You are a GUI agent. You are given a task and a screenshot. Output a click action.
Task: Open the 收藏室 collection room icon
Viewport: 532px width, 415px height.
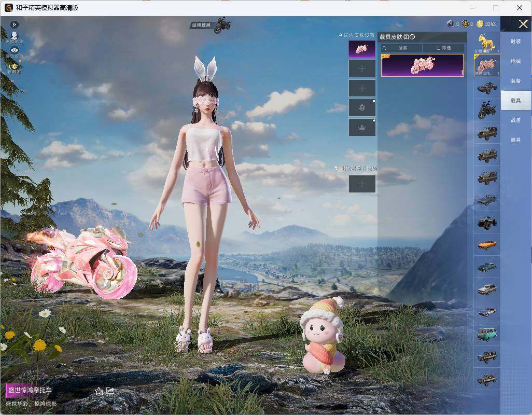(14, 68)
